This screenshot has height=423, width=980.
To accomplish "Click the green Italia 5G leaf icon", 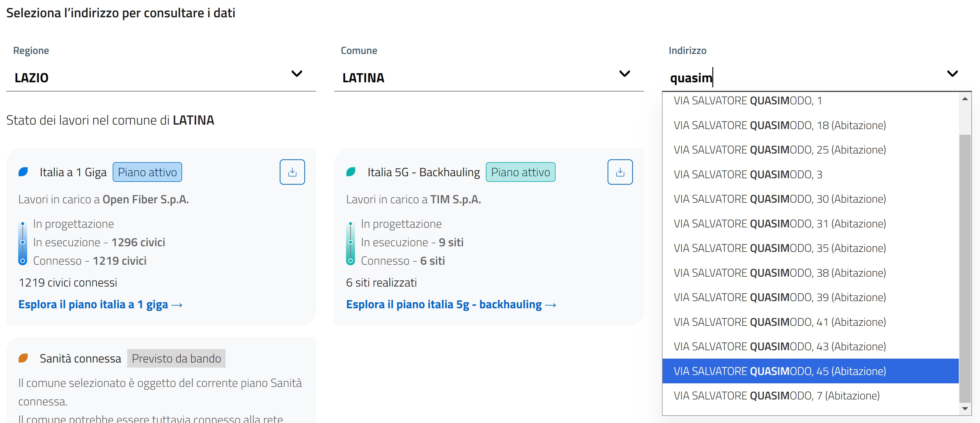I will click(x=351, y=172).
